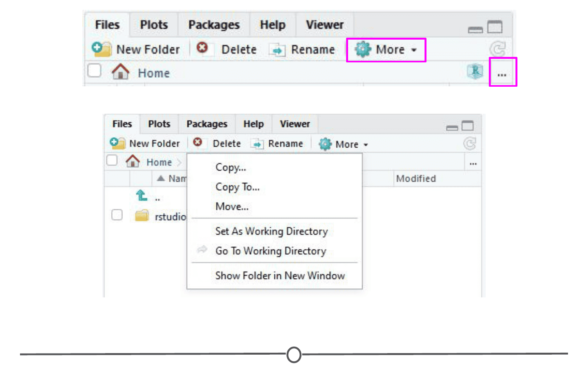Switch to Packages tab in the menu-open panel
Viewport: 588px width, 368px height.
pyautogui.click(x=207, y=124)
